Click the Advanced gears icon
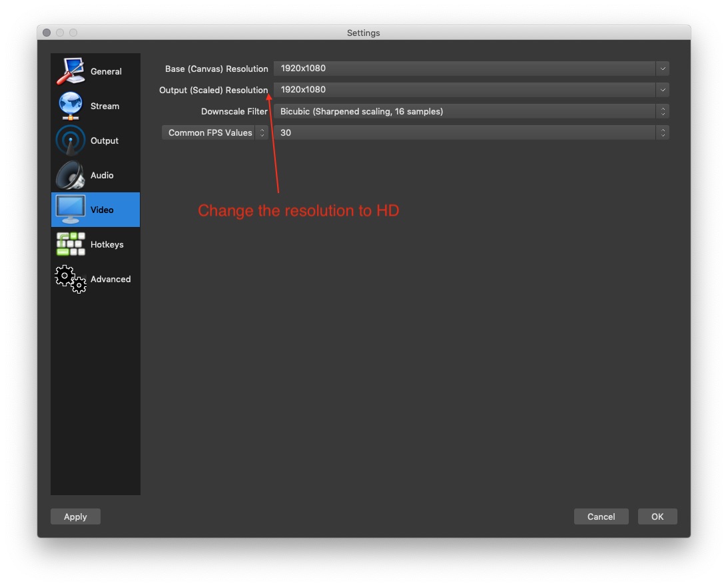728x587 pixels. [70, 278]
